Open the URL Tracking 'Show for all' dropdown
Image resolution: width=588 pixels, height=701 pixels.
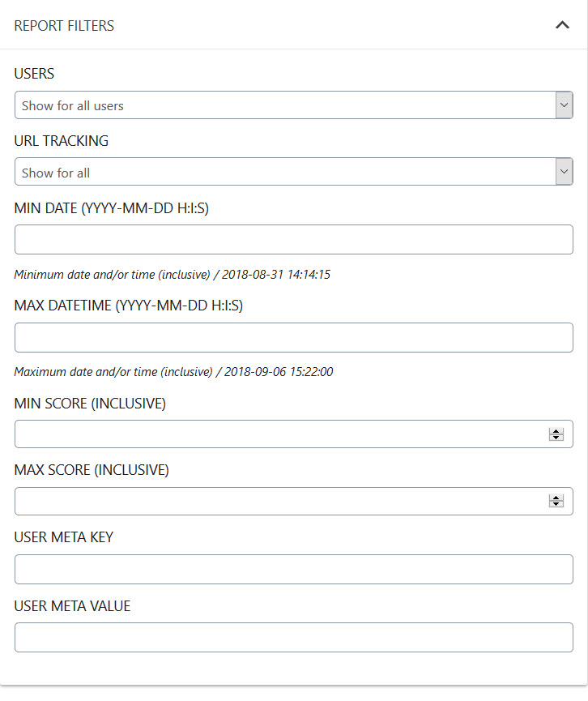[293, 171]
